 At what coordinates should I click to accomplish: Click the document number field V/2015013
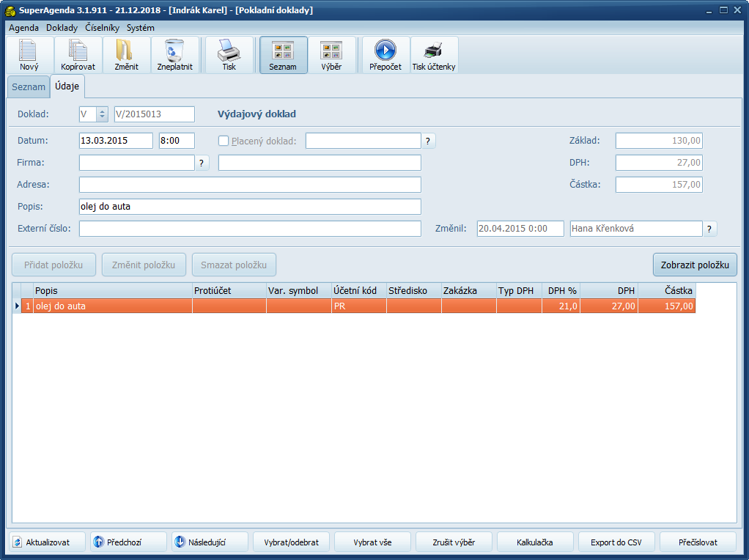pos(155,114)
